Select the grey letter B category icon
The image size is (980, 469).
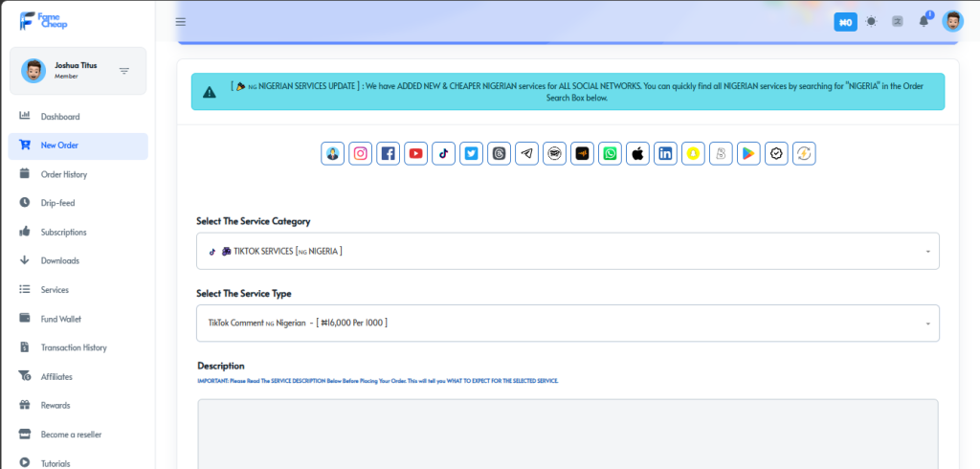click(x=721, y=153)
